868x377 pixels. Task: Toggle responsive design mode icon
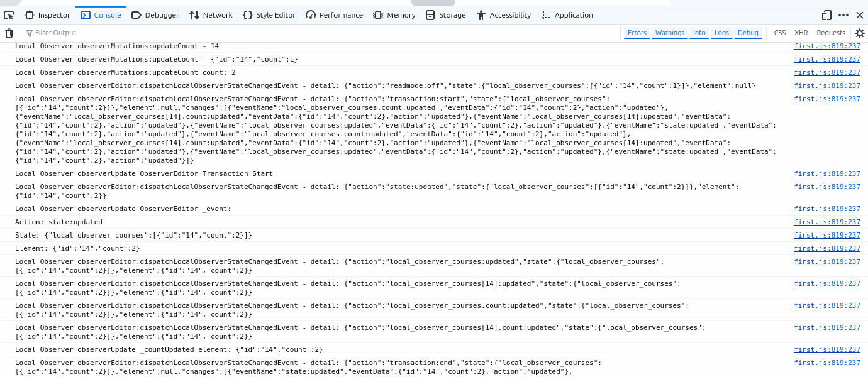(x=826, y=15)
